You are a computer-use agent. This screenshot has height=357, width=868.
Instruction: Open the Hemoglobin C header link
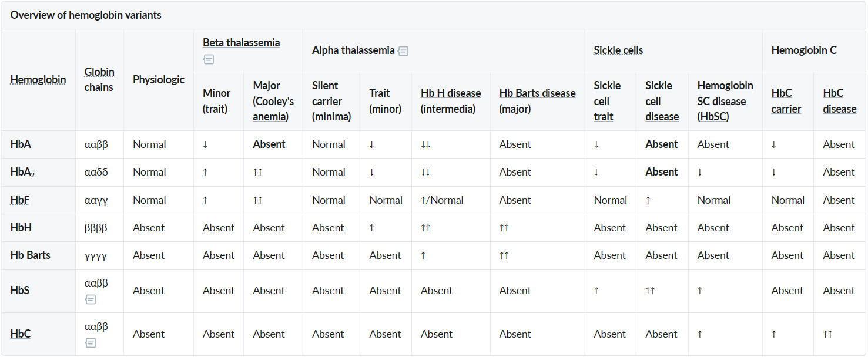coord(804,50)
